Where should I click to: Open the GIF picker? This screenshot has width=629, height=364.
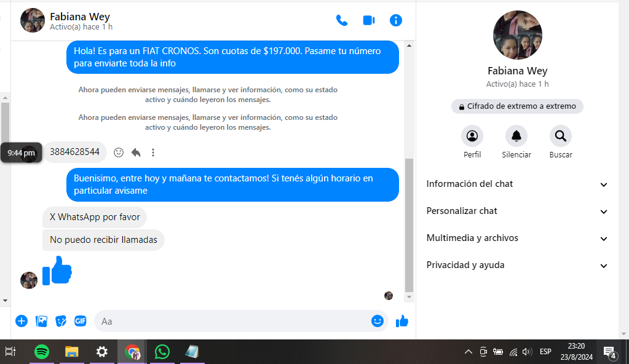80,321
